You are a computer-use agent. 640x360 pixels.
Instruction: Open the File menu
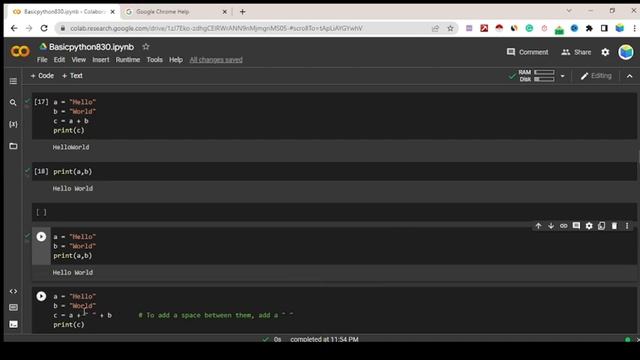click(42, 60)
